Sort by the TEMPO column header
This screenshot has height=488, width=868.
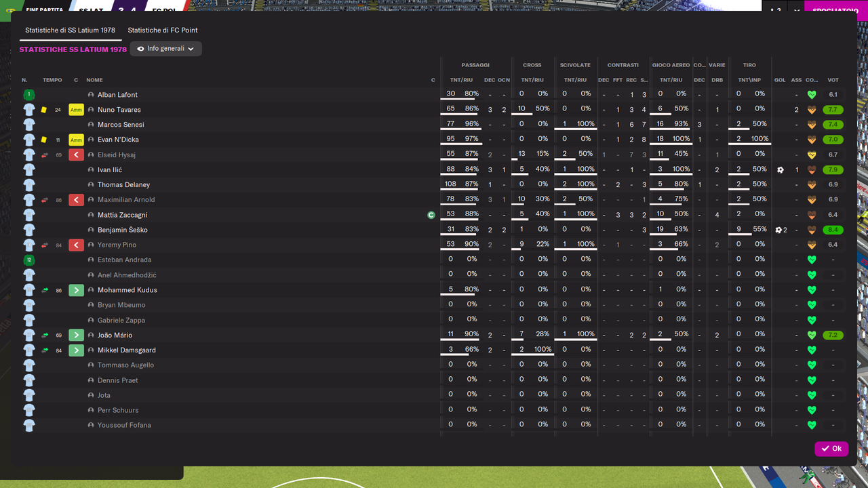(x=52, y=80)
